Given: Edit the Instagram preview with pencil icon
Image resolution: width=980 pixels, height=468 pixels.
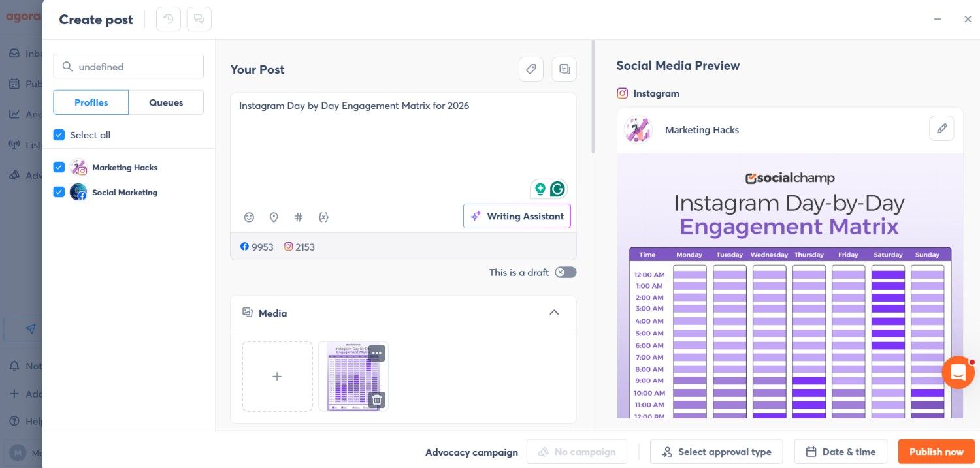Looking at the screenshot, I should (941, 129).
